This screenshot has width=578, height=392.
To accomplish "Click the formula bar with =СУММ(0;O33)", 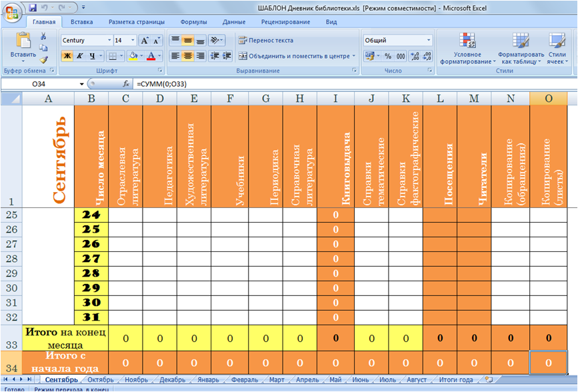I will point(354,84).
